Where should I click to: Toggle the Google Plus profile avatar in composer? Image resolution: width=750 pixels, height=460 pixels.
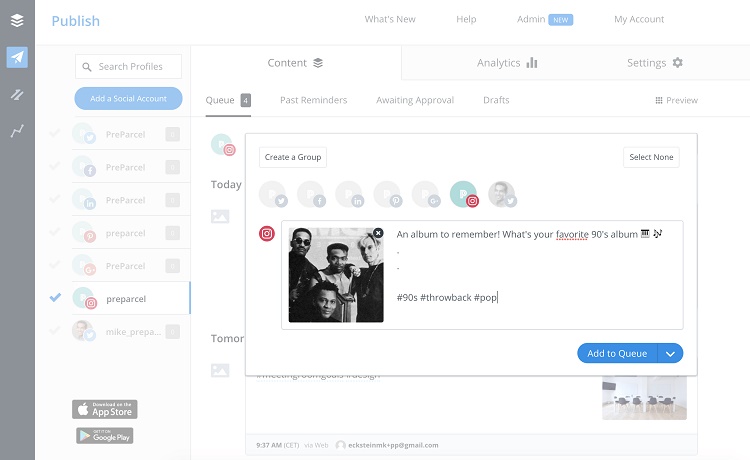tap(426, 194)
